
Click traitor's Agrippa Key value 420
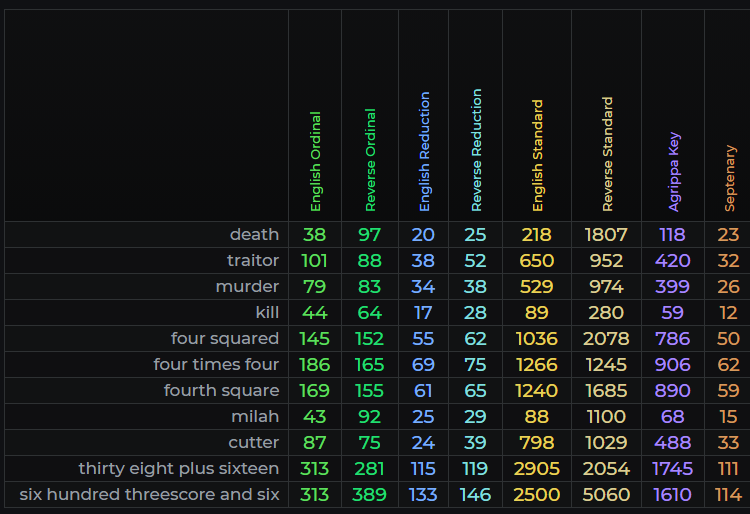[672, 261]
